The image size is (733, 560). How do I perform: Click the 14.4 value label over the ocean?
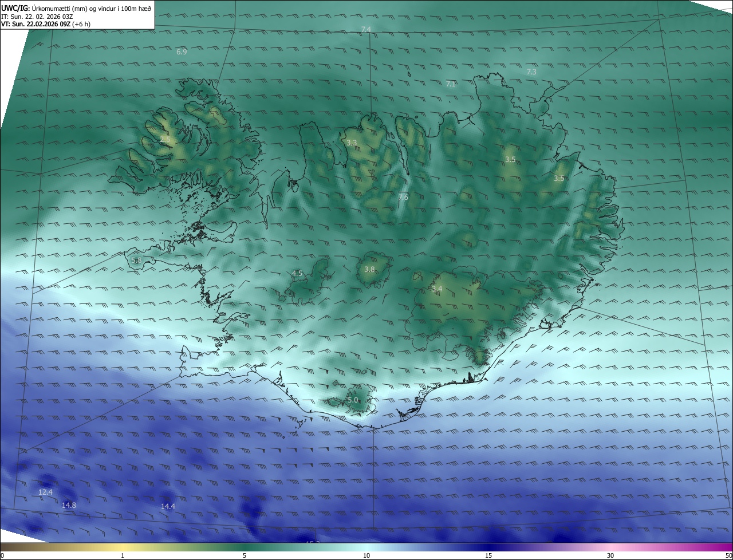pyautogui.click(x=168, y=506)
